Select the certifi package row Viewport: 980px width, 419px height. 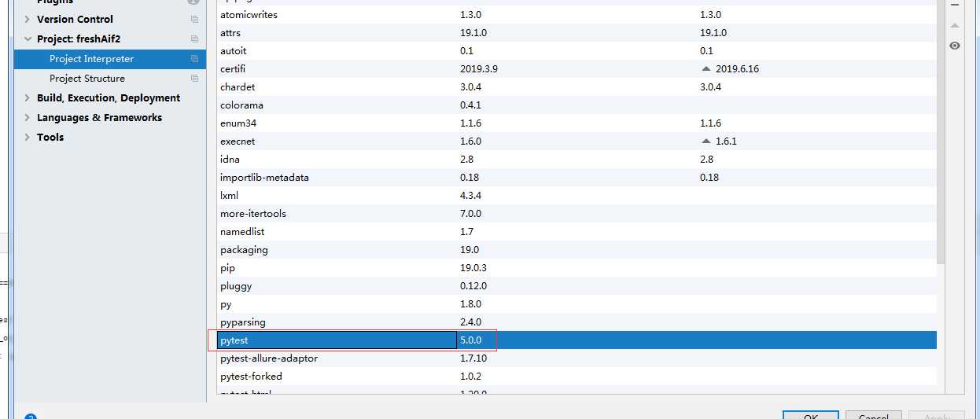coord(577,68)
